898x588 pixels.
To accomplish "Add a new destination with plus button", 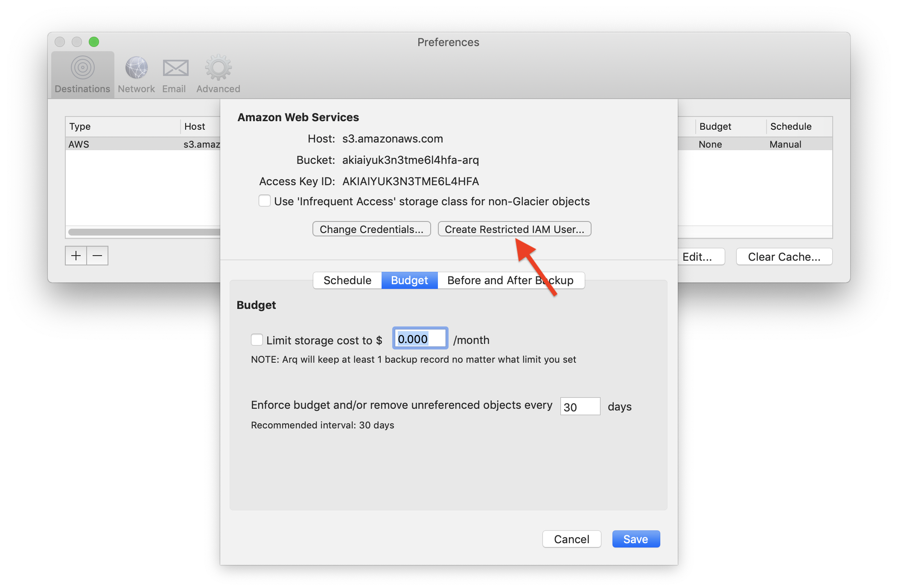I will pyautogui.click(x=76, y=256).
